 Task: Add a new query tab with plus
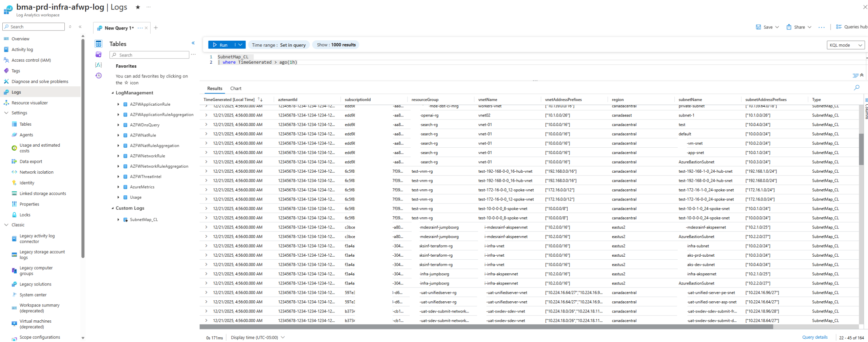(156, 28)
